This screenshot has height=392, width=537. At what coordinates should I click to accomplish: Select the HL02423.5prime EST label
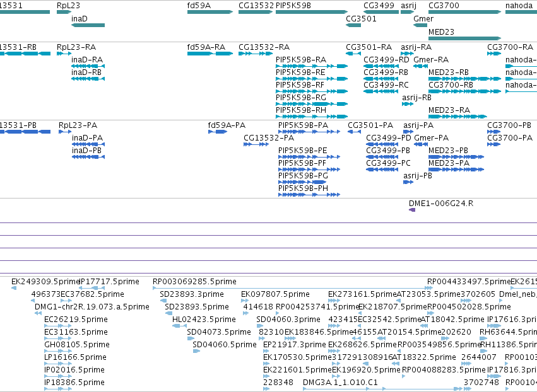(x=204, y=320)
